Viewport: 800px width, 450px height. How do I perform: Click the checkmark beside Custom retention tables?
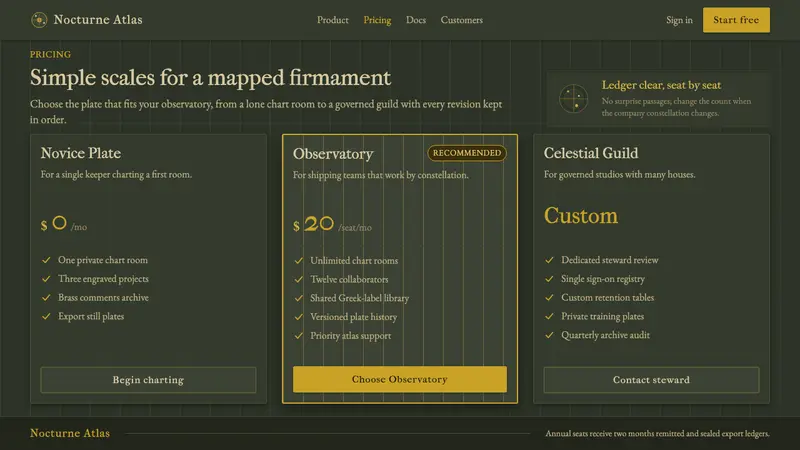pyautogui.click(x=549, y=297)
